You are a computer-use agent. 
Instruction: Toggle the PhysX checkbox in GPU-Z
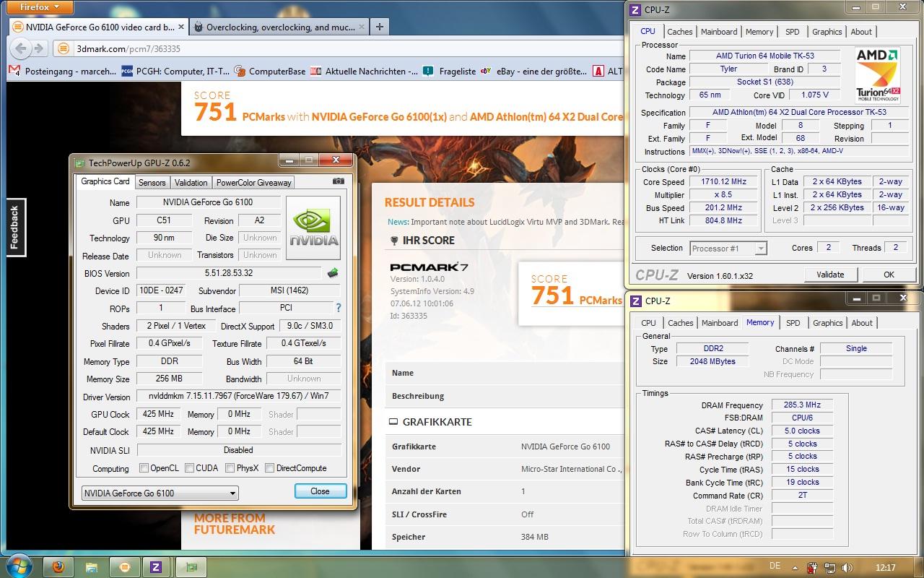230,468
